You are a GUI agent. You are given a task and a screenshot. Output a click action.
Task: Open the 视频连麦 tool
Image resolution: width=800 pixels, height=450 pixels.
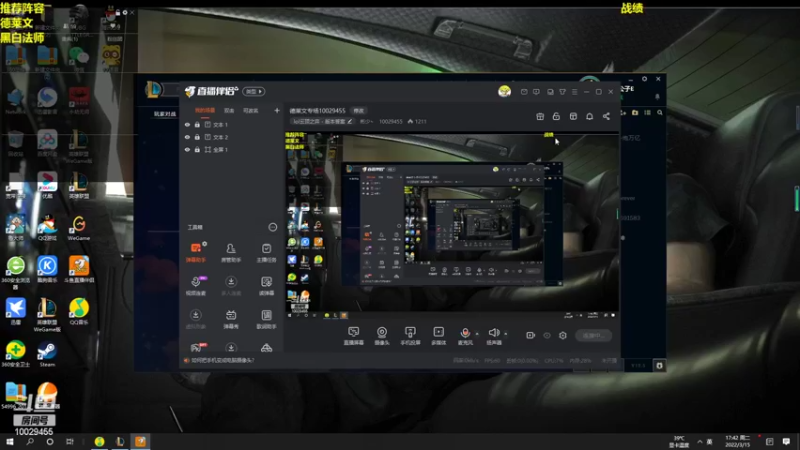(x=195, y=286)
